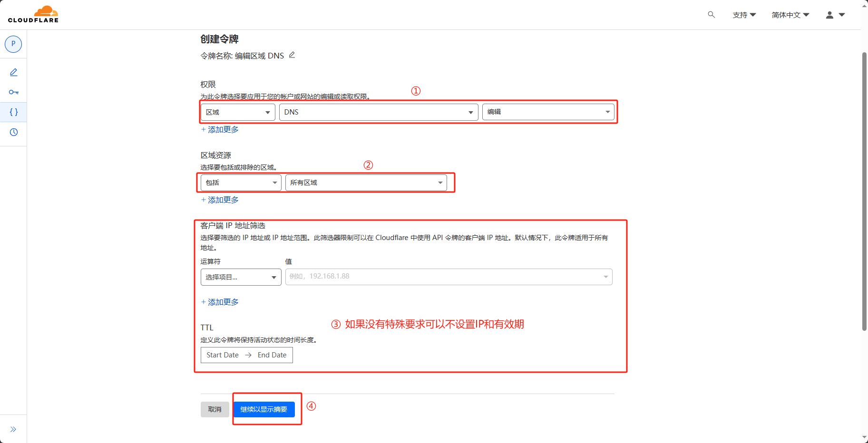Select the pencil icon in sidebar

14,72
